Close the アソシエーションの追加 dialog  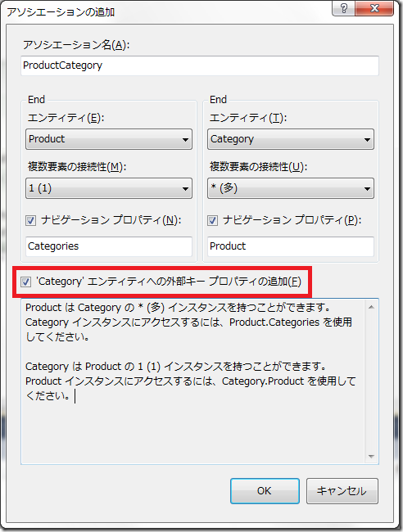(x=374, y=8)
